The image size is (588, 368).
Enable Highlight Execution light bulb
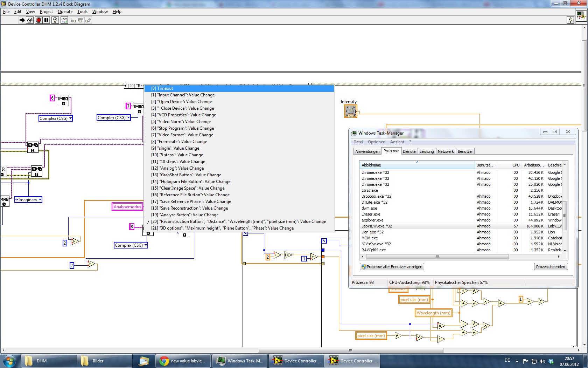(x=55, y=20)
